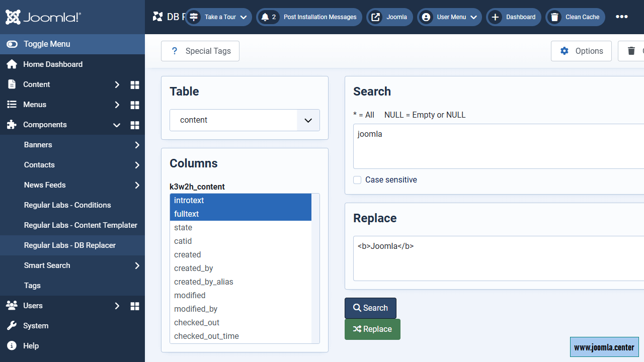Select the state column
This screenshot has height=362, width=644.
click(x=240, y=227)
